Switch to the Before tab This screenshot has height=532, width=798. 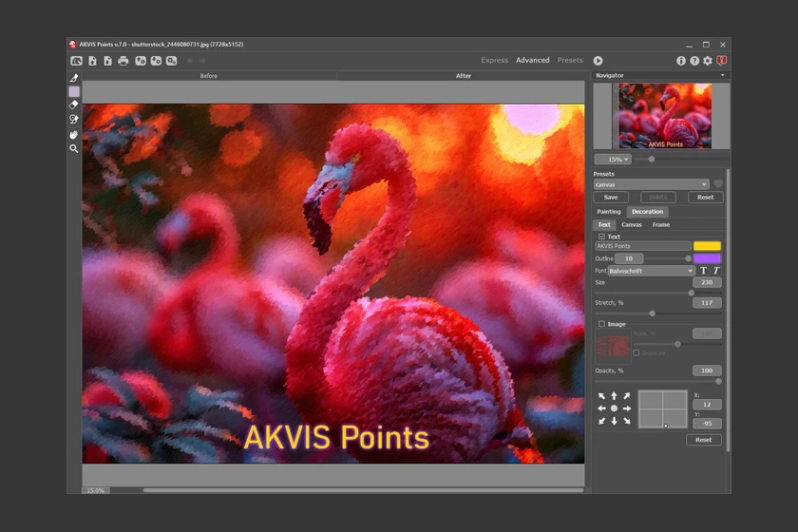tap(209, 76)
